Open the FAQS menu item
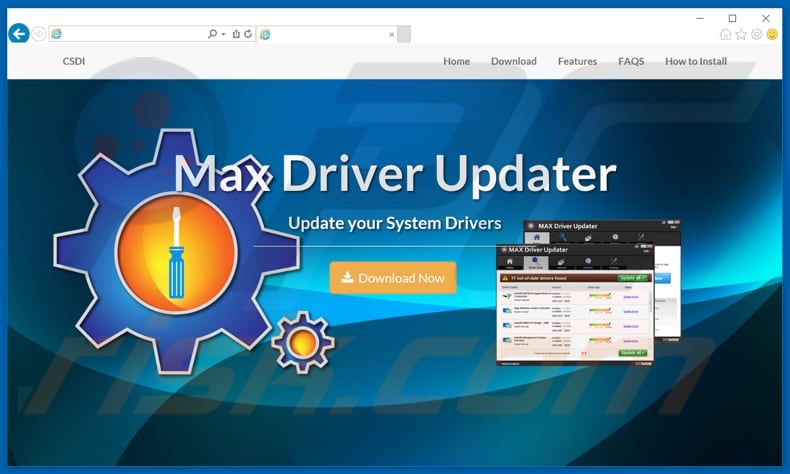The image size is (790, 474). [x=631, y=61]
